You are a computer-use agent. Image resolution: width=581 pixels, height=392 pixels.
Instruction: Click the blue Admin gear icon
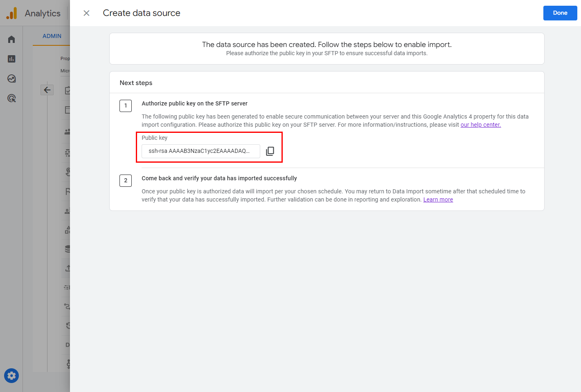point(11,376)
